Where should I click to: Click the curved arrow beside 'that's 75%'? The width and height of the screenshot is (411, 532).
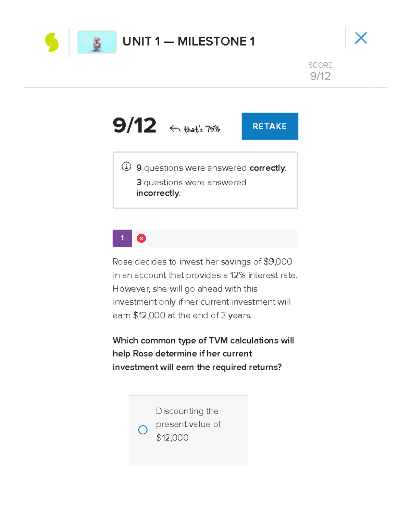click(x=175, y=128)
